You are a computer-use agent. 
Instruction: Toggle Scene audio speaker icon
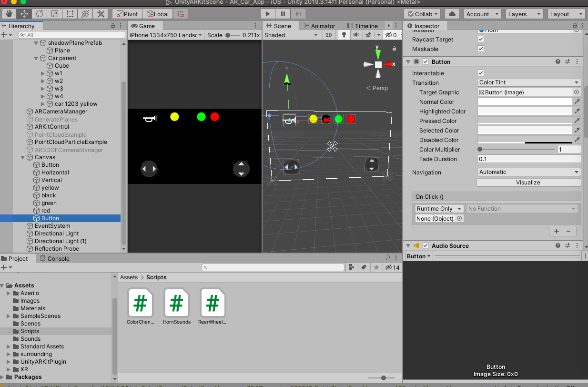tap(356, 35)
